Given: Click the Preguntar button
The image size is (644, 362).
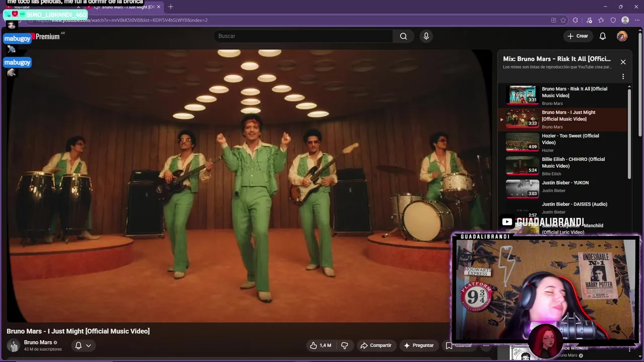Looking at the screenshot, I should click(419, 345).
